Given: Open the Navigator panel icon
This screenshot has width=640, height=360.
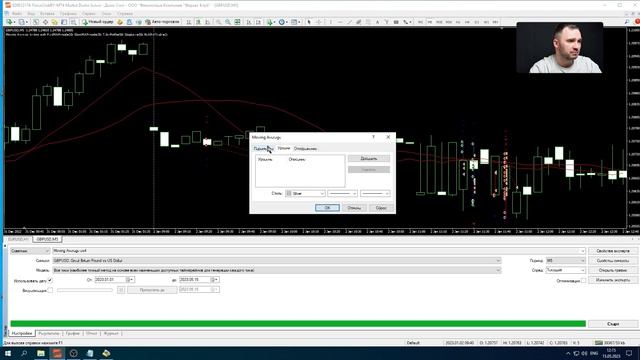Looking at the screenshot, I should [54, 22].
